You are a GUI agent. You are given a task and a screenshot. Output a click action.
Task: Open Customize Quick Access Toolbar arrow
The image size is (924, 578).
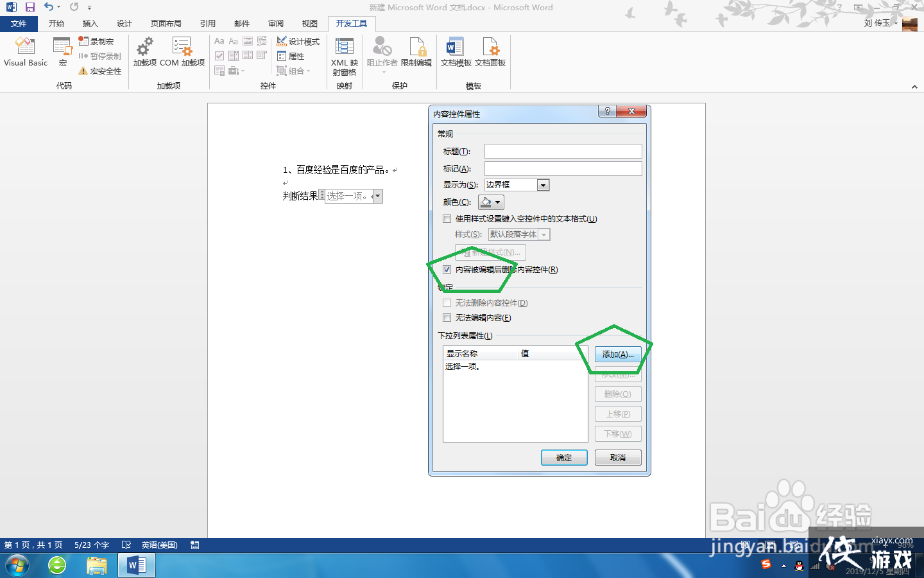coord(89,8)
